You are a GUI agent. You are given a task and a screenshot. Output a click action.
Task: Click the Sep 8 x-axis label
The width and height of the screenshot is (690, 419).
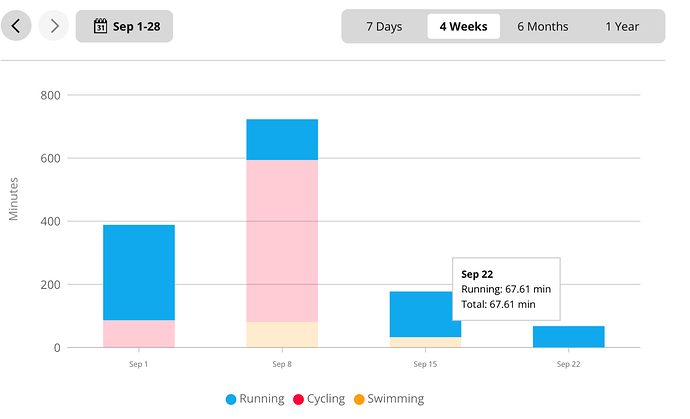[282, 365]
